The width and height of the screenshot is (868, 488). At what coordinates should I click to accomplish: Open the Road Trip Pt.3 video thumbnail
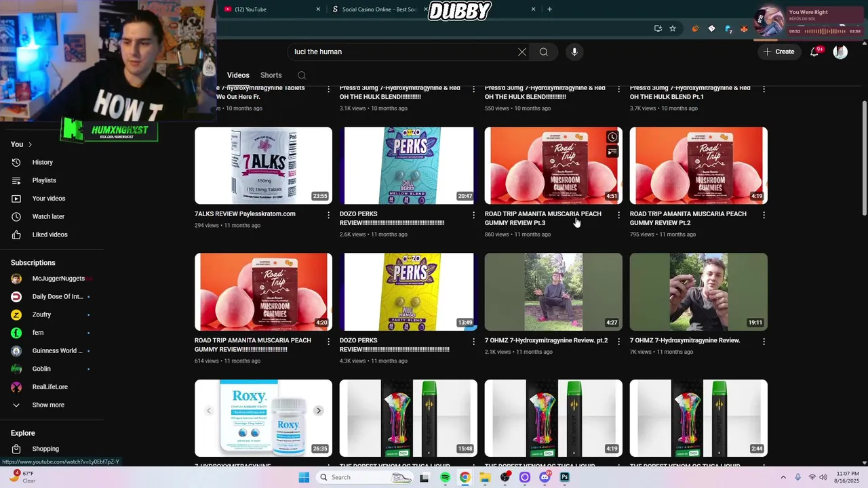click(553, 165)
